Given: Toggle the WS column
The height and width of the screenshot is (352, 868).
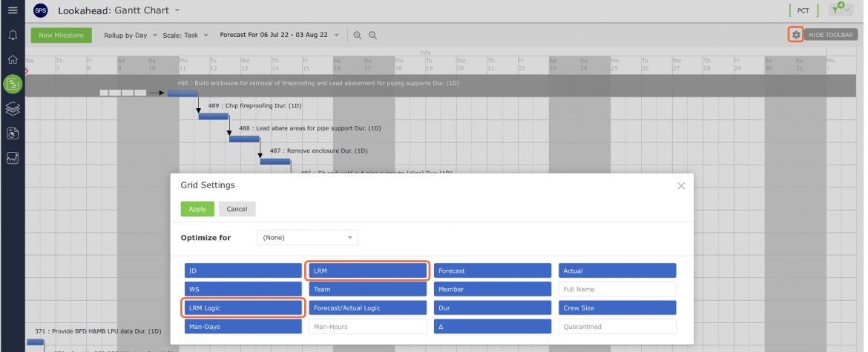Looking at the screenshot, I should click(x=243, y=289).
